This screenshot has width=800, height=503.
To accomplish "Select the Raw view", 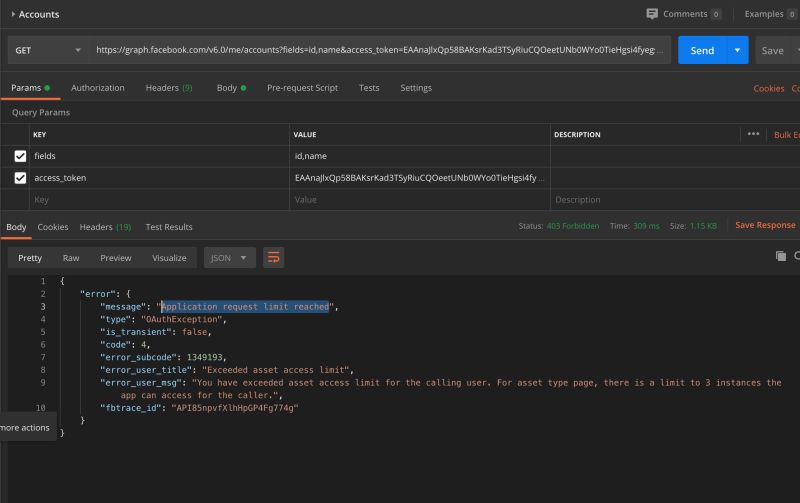I will pyautogui.click(x=71, y=258).
